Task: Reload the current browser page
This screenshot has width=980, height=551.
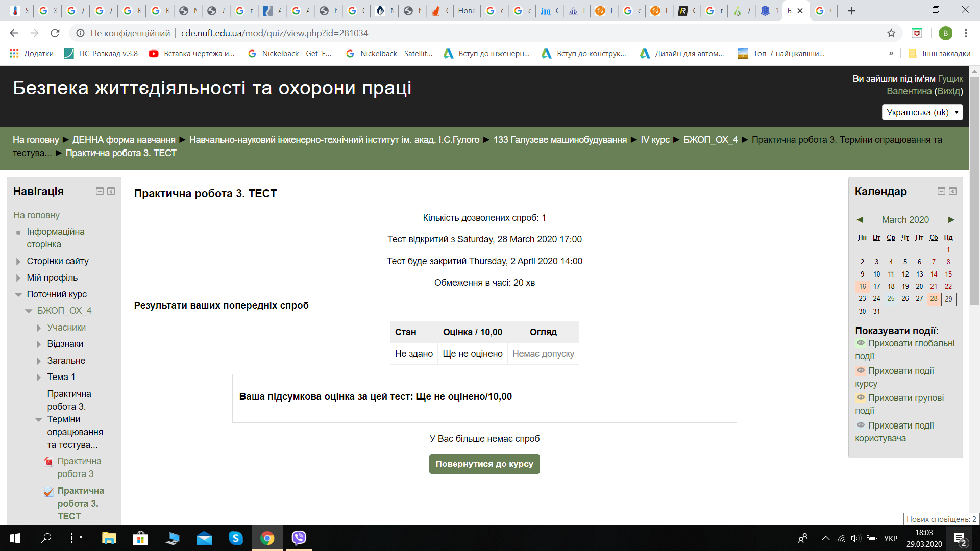Action: [55, 33]
